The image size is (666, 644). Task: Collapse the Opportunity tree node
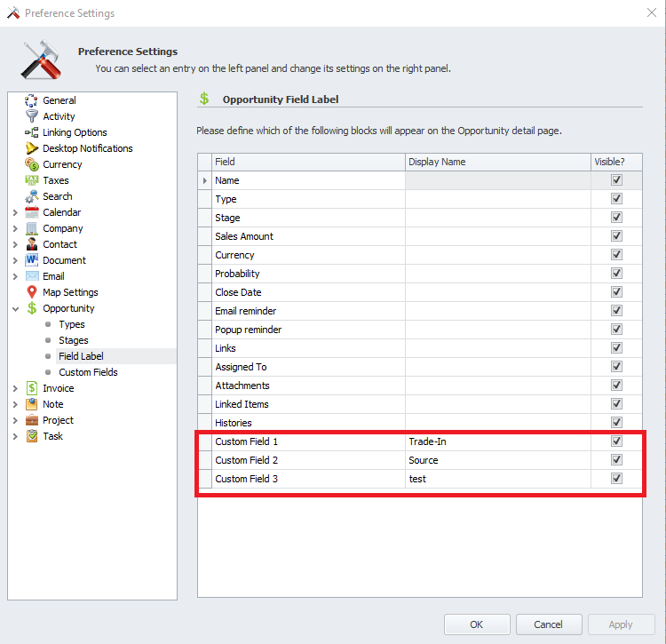coord(15,308)
